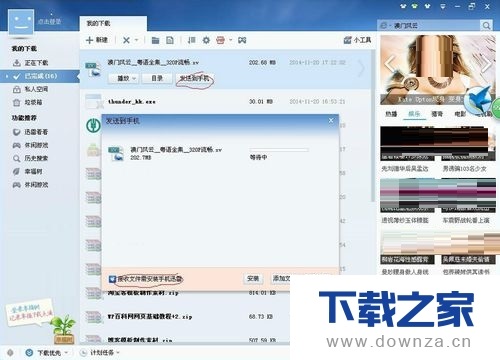This screenshot has width=500, height=360.
Task: Open the red shop icon dropdown arrow
Action: click(x=230, y=40)
